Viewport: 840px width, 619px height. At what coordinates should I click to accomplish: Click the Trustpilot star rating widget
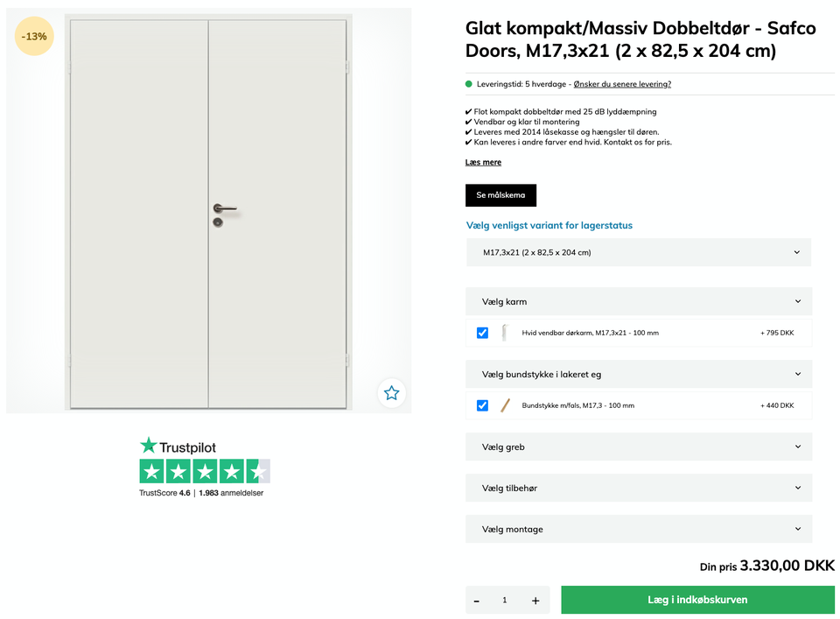tap(205, 472)
